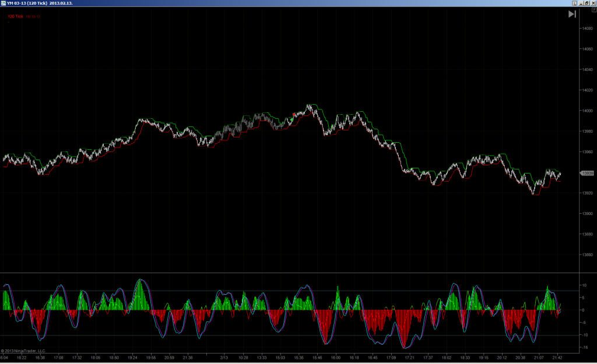Click the 10:28 time axis label

pos(243,358)
